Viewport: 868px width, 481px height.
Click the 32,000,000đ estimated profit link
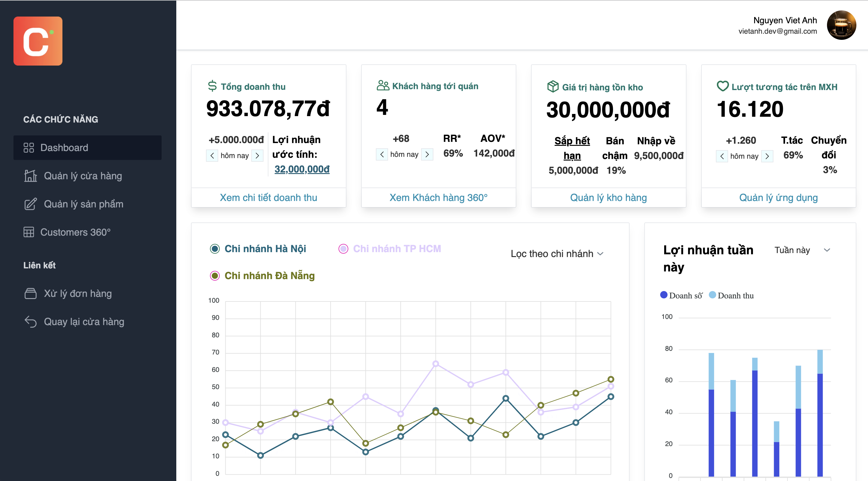pos(302,169)
